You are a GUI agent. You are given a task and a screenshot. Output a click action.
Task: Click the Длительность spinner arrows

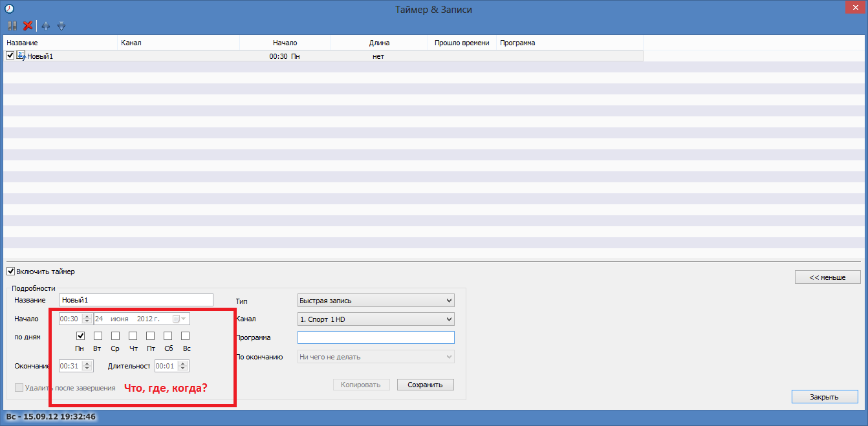[183, 366]
